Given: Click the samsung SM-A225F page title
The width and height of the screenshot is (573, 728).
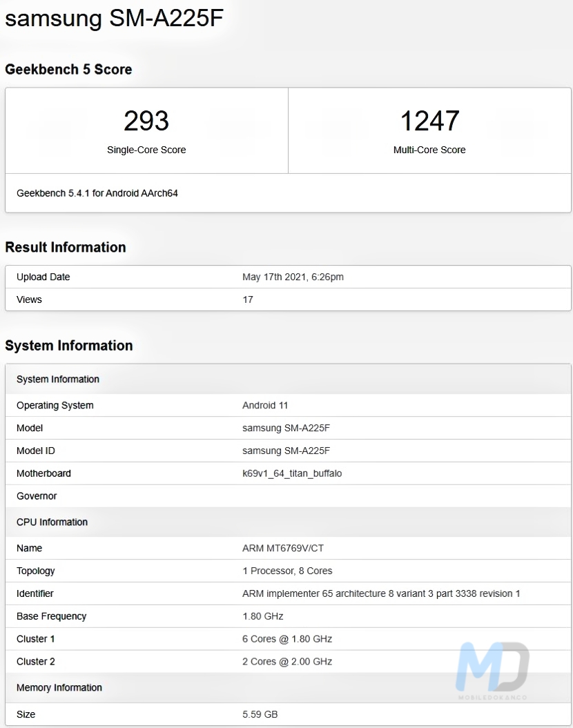Looking at the screenshot, I should 115,19.
